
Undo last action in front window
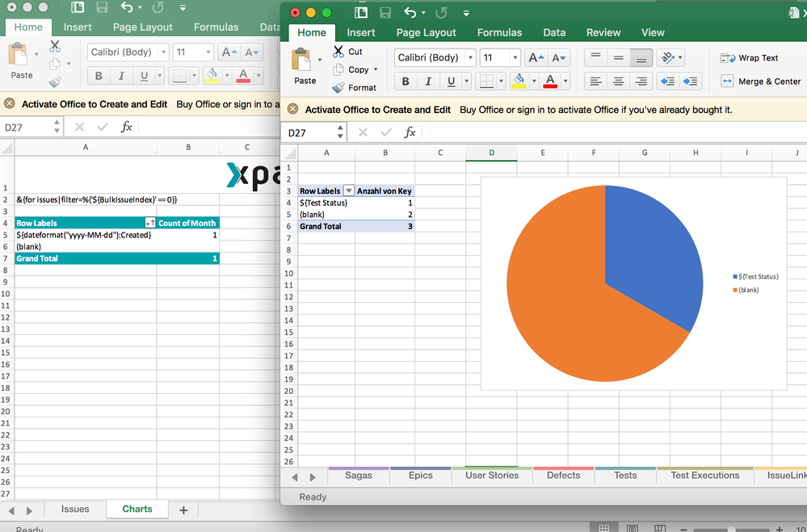(x=410, y=13)
